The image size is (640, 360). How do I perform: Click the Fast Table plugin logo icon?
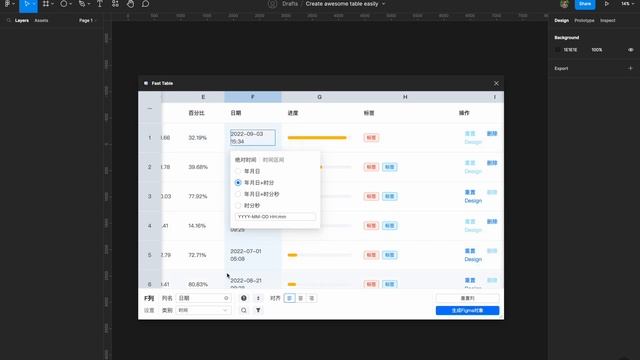coord(146,83)
